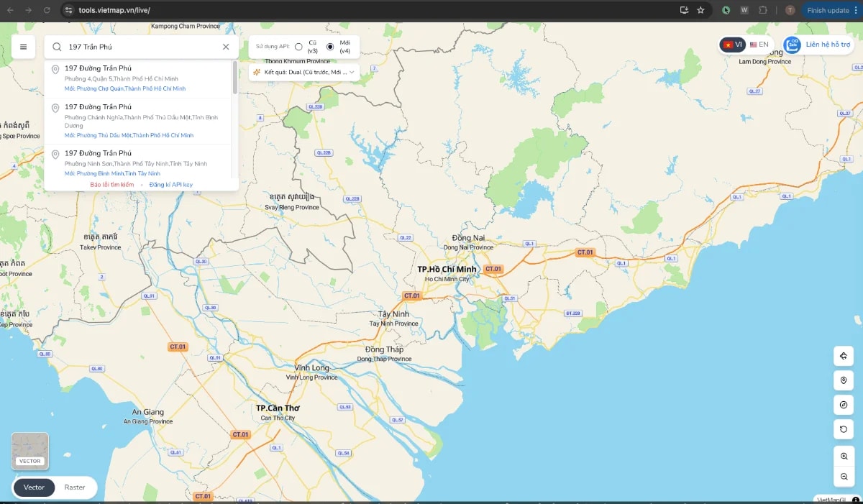Screen dimensions: 863x504
Task: Zoom in using the magnifier plus icon
Action: pos(843,456)
